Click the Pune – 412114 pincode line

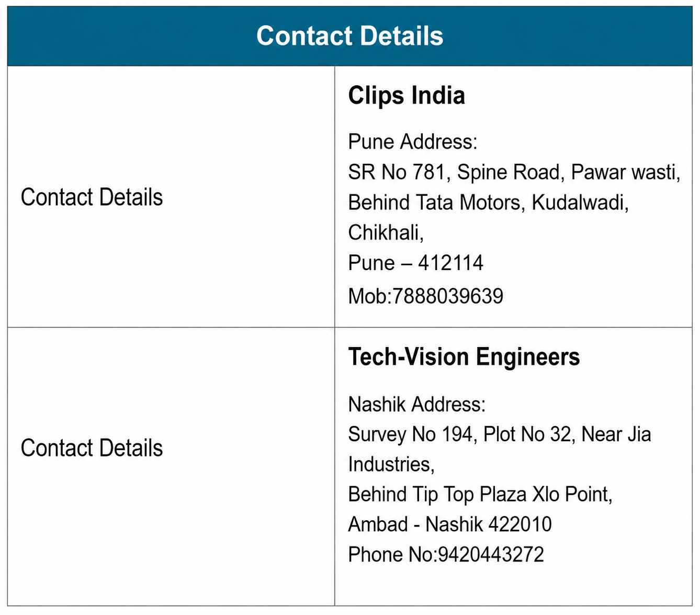point(416,263)
